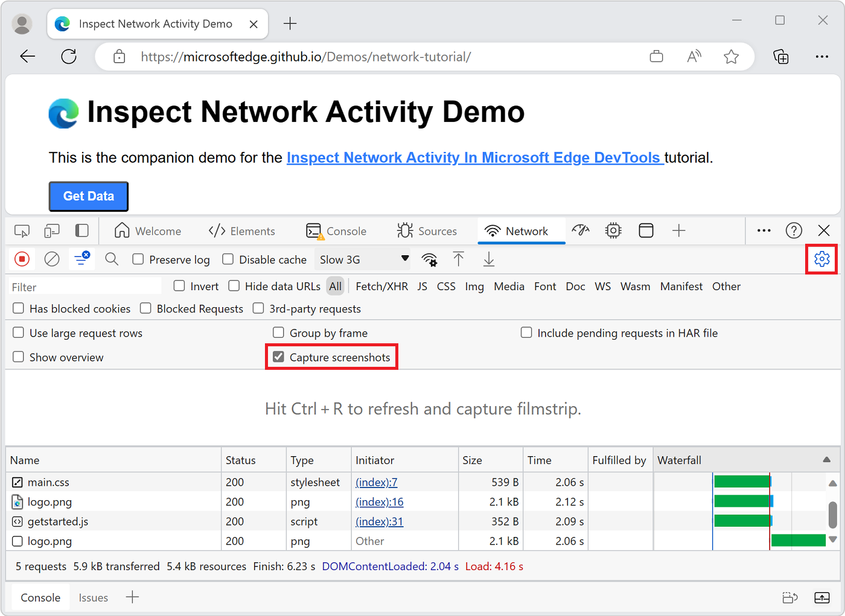The image size is (845, 616).
Task: Open network settings with the gear icon
Action: pos(821,259)
